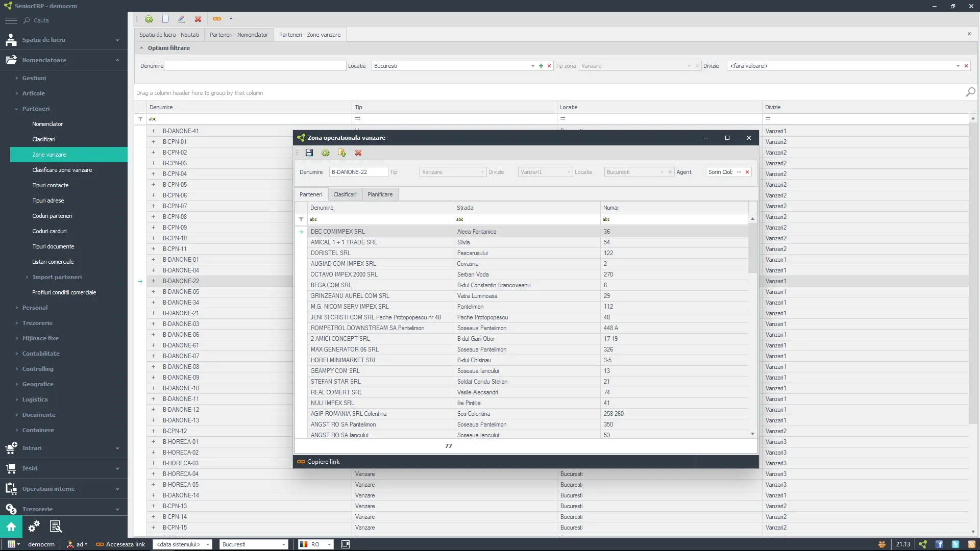Click the Denumire filter input field
Image resolution: width=980 pixels, height=551 pixels.
[x=255, y=66]
